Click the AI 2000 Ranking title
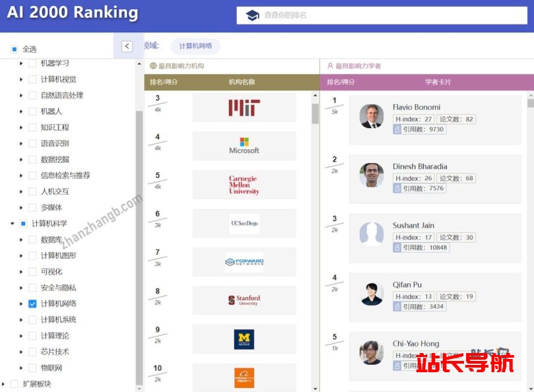This screenshot has height=392, width=534. 73,13
